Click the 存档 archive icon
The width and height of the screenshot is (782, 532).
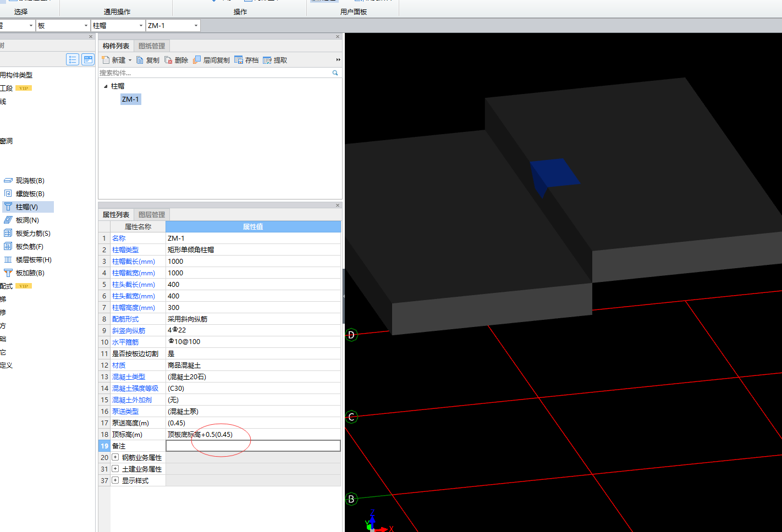(x=239, y=60)
